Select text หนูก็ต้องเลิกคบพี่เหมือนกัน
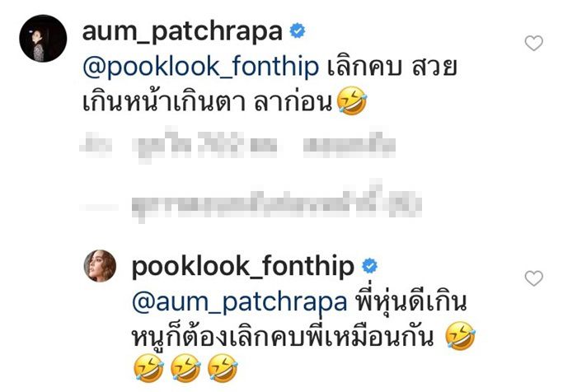The image size is (577, 392). point(283,335)
